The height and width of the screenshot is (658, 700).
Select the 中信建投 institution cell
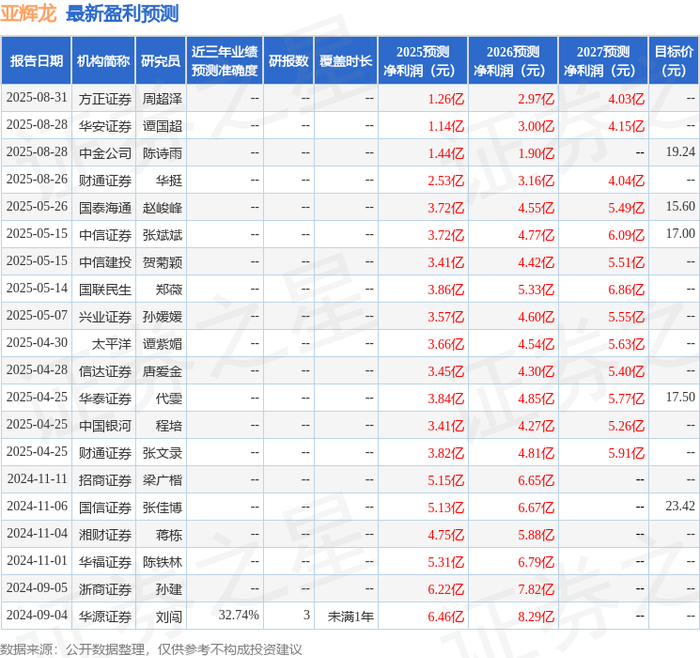coord(105,262)
